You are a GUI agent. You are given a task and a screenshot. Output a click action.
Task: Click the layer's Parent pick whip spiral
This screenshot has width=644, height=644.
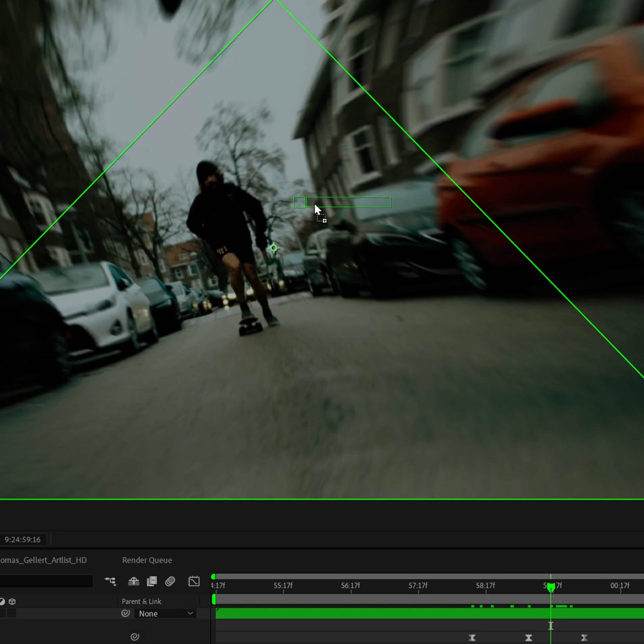[x=125, y=613]
